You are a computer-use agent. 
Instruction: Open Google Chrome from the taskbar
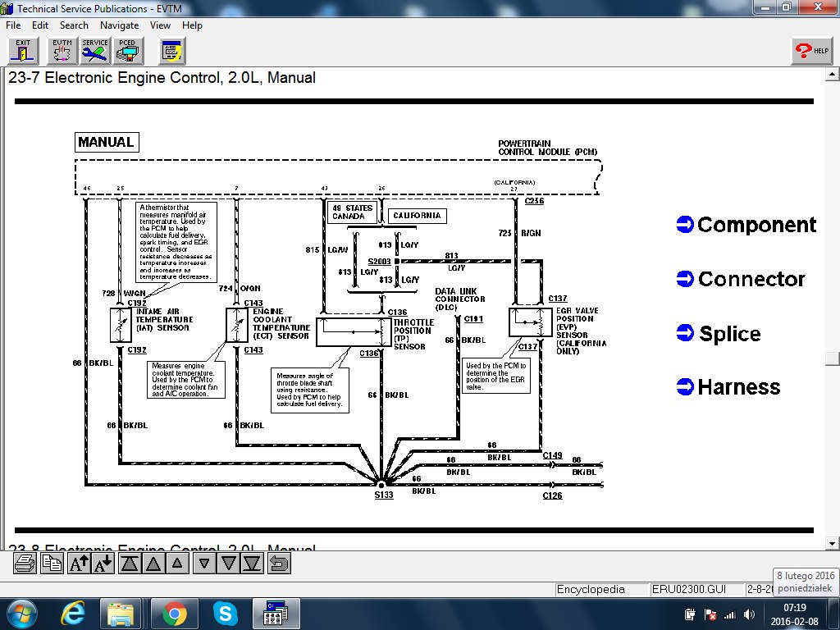click(x=174, y=613)
